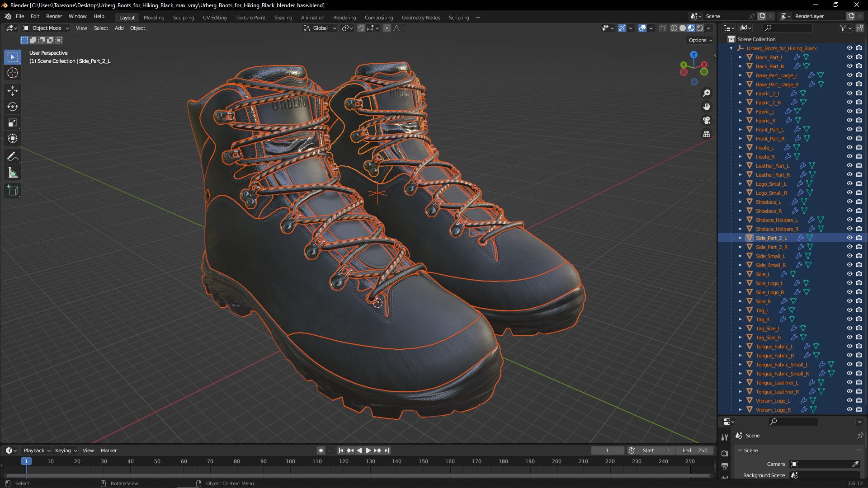Open the File menu

click(x=20, y=16)
